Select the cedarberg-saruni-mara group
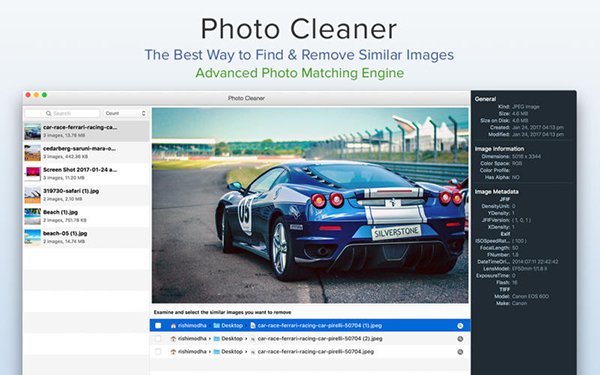This screenshot has height=375, width=600. 86,153
